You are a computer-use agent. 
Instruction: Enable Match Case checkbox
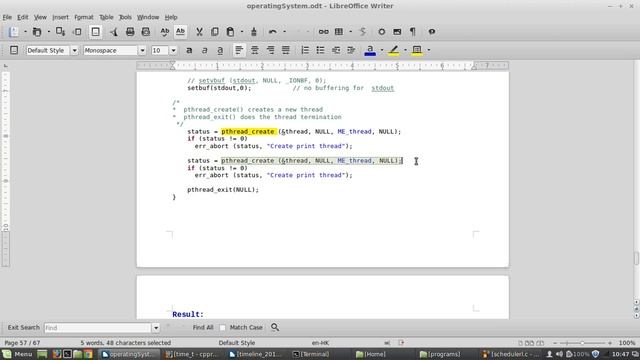point(222,328)
